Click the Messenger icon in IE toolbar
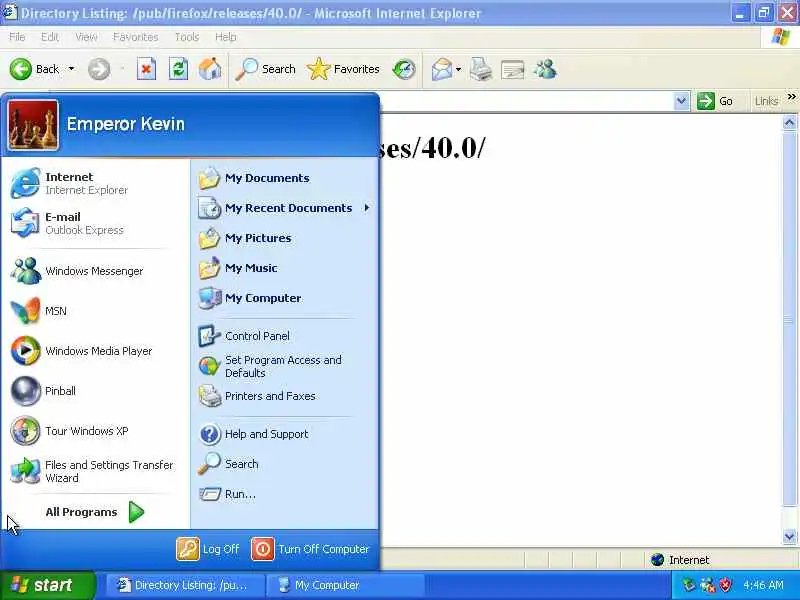The width and height of the screenshot is (800, 600). click(x=545, y=69)
